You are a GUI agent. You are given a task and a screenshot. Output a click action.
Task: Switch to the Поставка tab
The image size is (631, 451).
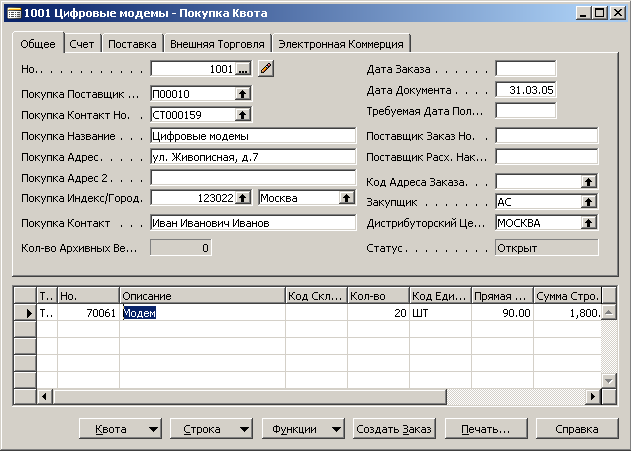click(x=132, y=44)
